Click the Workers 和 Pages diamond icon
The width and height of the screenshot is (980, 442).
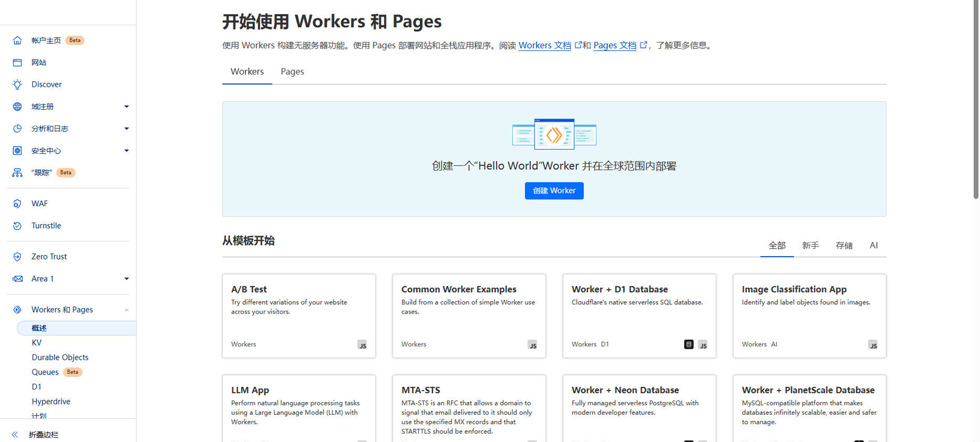pyautogui.click(x=17, y=309)
